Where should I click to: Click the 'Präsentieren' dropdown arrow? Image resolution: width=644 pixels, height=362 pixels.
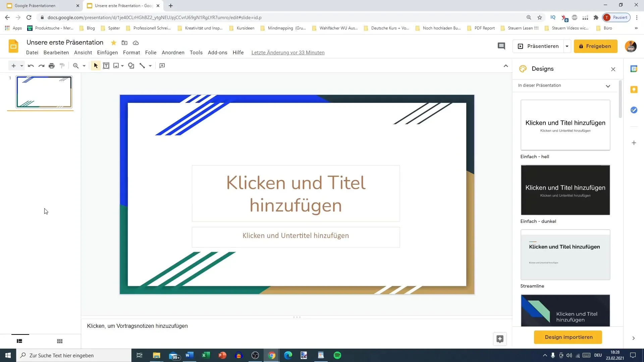567,46
